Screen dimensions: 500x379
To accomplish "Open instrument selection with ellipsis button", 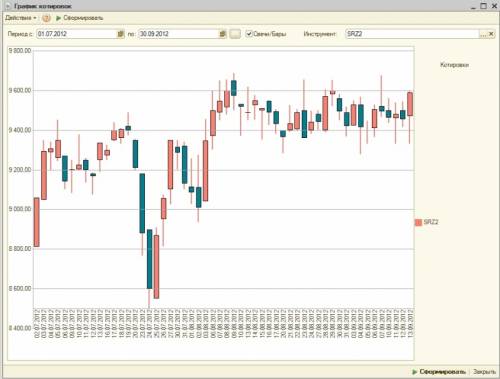I will coord(483,34).
